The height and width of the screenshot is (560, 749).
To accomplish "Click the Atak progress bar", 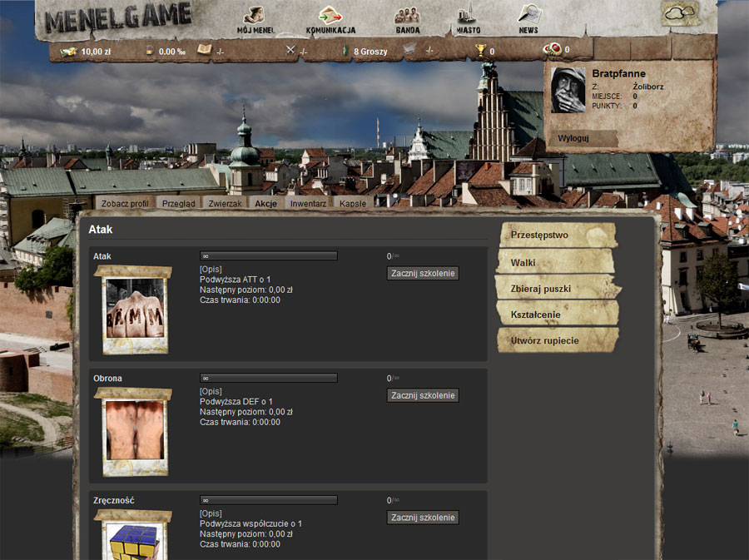I will point(268,256).
